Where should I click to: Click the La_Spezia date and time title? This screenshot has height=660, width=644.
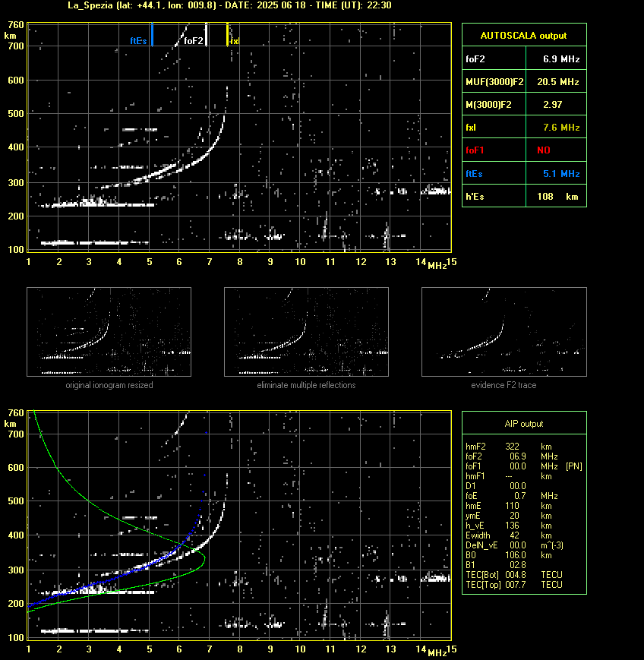pos(229,5)
